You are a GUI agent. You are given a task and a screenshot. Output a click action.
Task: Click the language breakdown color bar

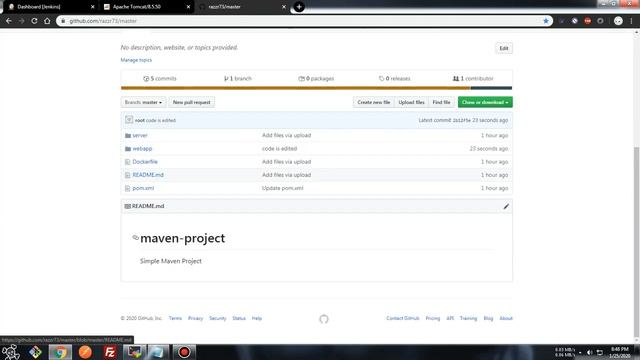point(316,88)
